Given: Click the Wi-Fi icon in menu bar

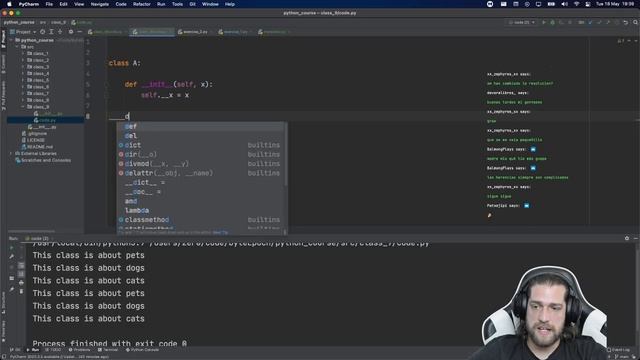Looking at the screenshot, I should pyautogui.click(x=576, y=4).
